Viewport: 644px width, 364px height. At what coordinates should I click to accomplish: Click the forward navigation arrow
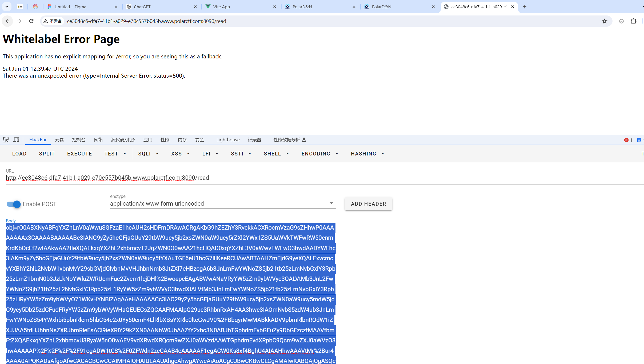tap(19, 21)
